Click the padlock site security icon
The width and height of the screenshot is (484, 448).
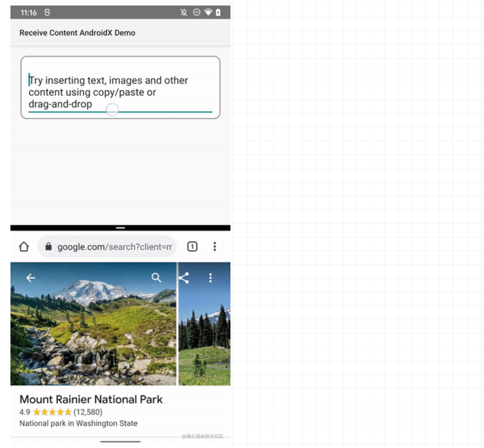(48, 247)
